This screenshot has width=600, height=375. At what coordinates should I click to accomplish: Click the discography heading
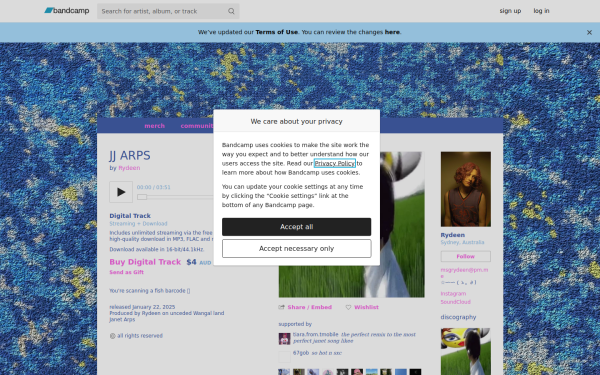click(x=458, y=317)
